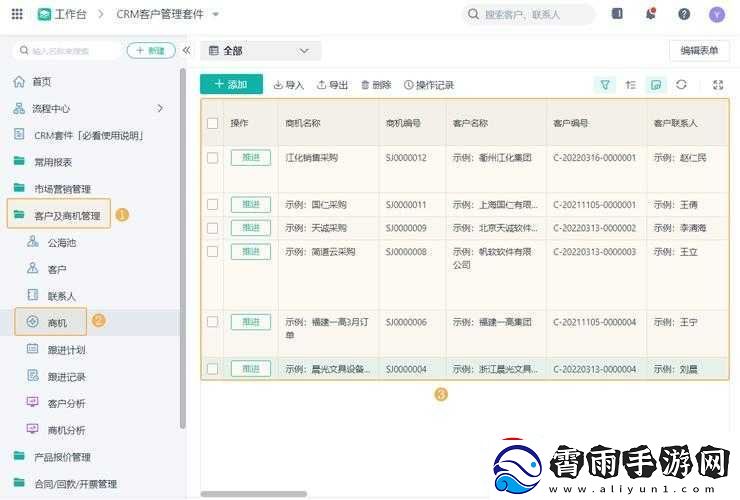Click the sidebar vertical scrollbar
The image size is (740, 500).
pos(183,249)
